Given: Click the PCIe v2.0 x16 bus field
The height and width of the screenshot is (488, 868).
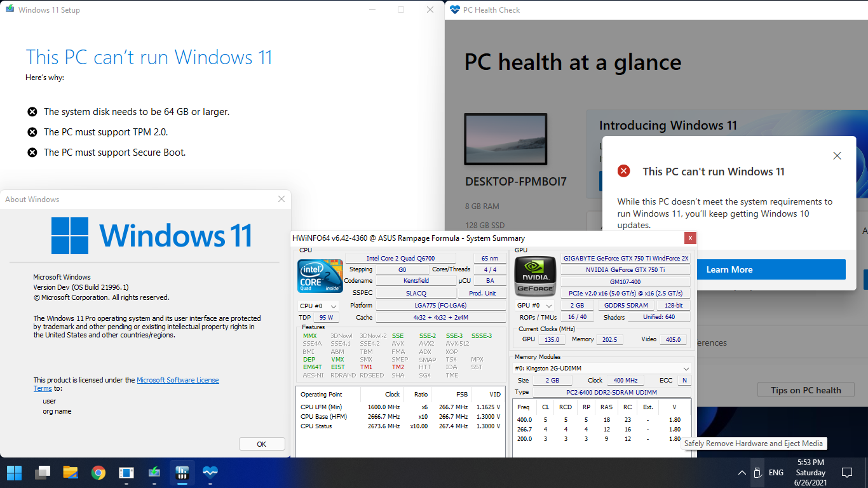Looking at the screenshot, I should point(625,293).
